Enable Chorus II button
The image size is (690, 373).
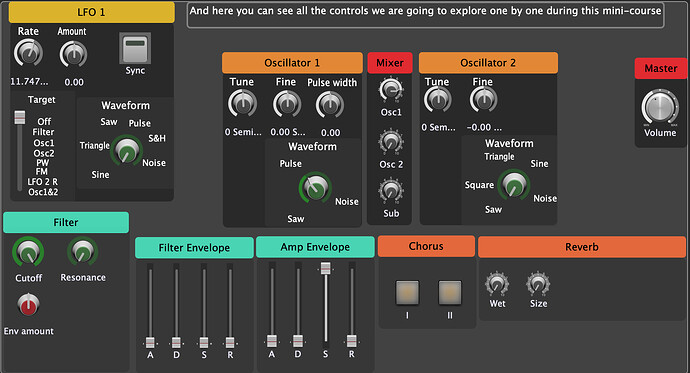(x=450, y=293)
